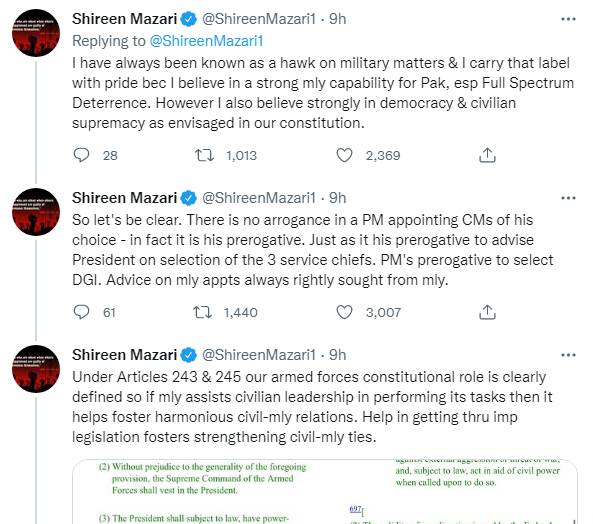Open the attached constitution articles image

tap(325, 491)
